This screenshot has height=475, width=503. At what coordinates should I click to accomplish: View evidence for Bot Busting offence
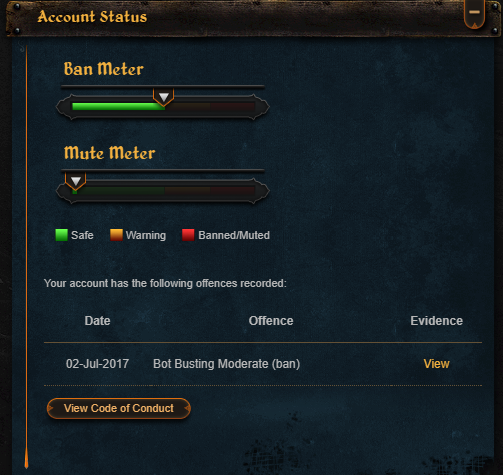(x=436, y=364)
